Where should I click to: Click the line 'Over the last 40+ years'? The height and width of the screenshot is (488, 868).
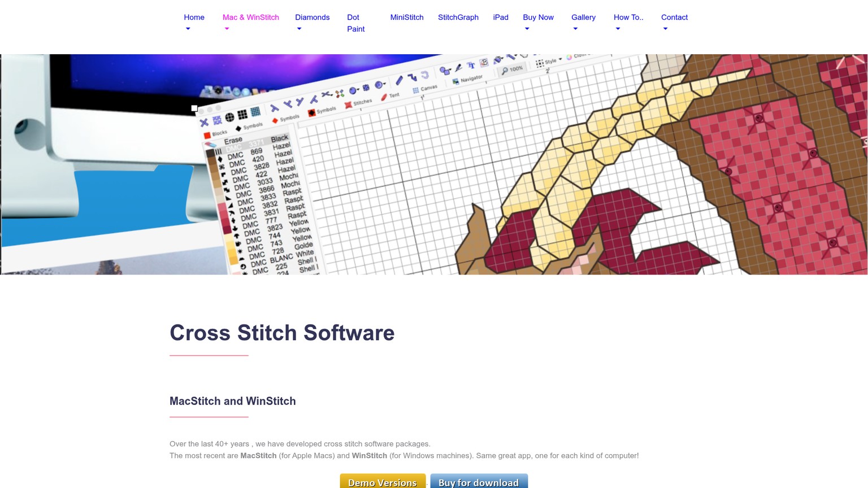click(x=300, y=444)
